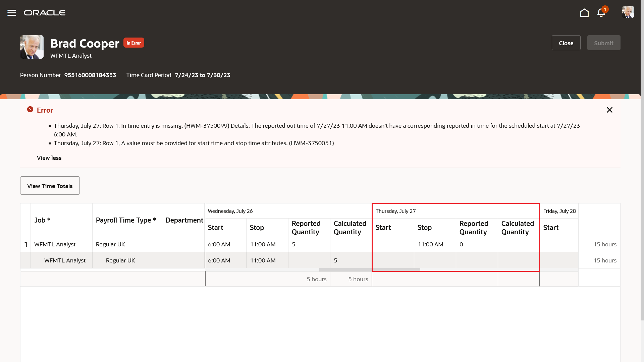Click the notification badge showing 1
The height and width of the screenshot is (362, 644).
pos(605,9)
